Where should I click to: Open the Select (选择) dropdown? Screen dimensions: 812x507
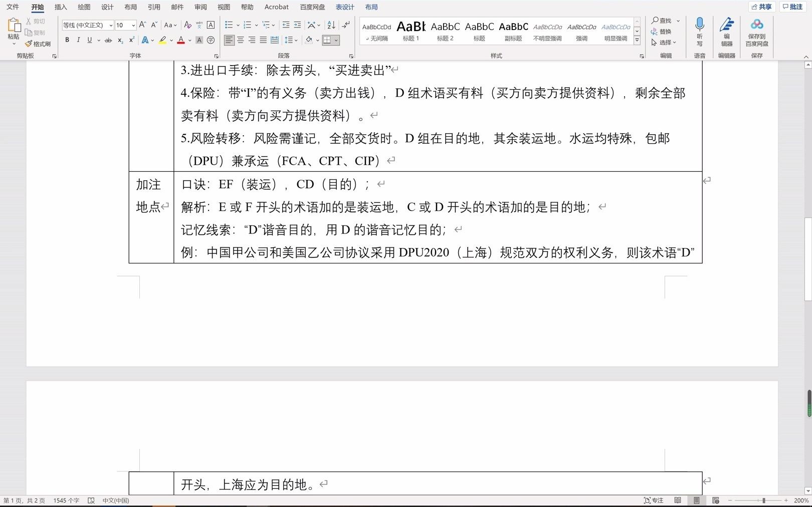664,43
